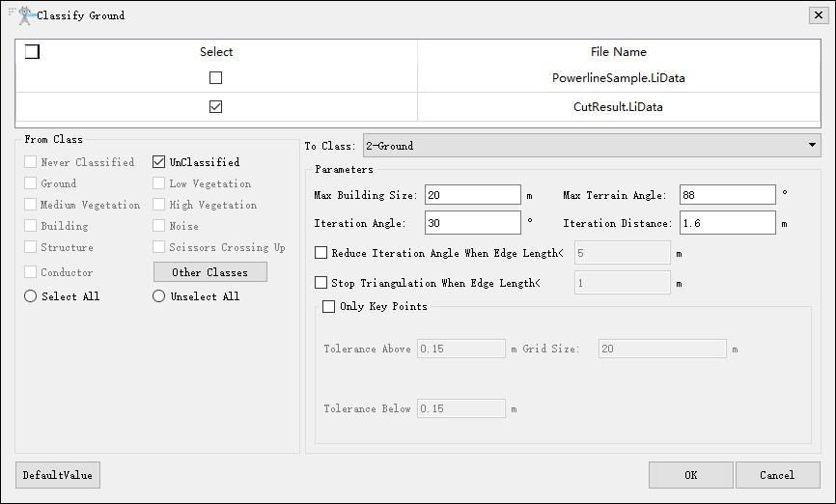Viewport: 836px width, 504px height.
Task: Enable Reduce Iteration Angle When Edge Length
Action: (x=320, y=253)
